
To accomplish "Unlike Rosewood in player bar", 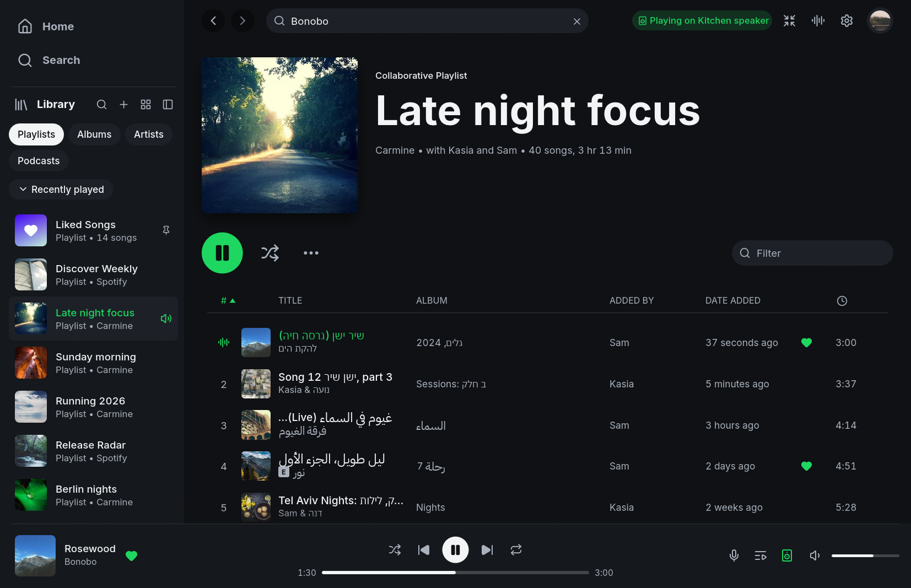I will 131,555.
